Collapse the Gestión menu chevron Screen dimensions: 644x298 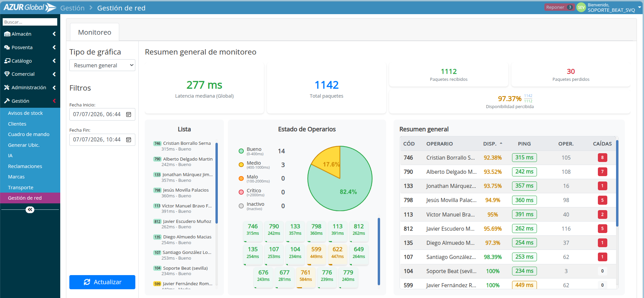tap(54, 101)
